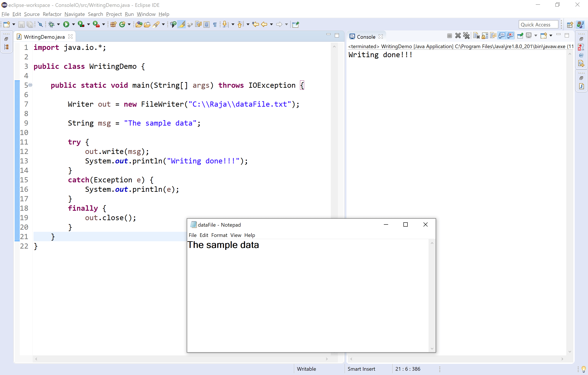588x375 pixels.
Task: Open the Format menu in Notepad
Action: point(219,235)
